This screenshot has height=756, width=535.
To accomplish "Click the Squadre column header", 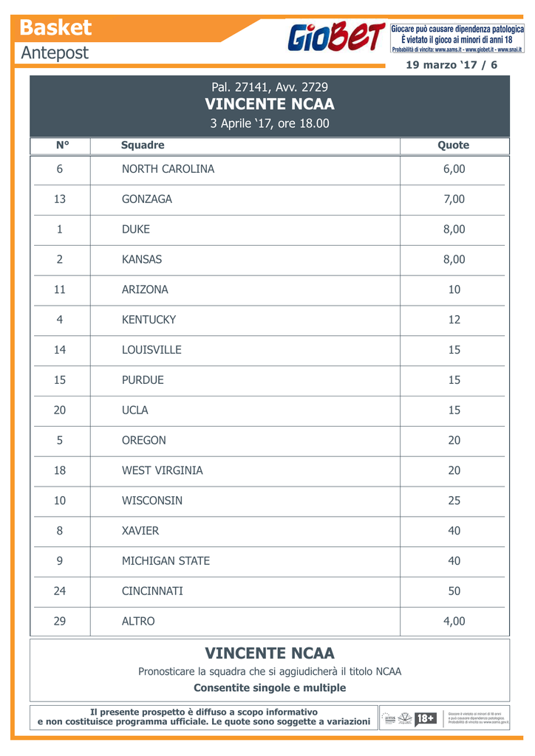I will coord(143,145).
